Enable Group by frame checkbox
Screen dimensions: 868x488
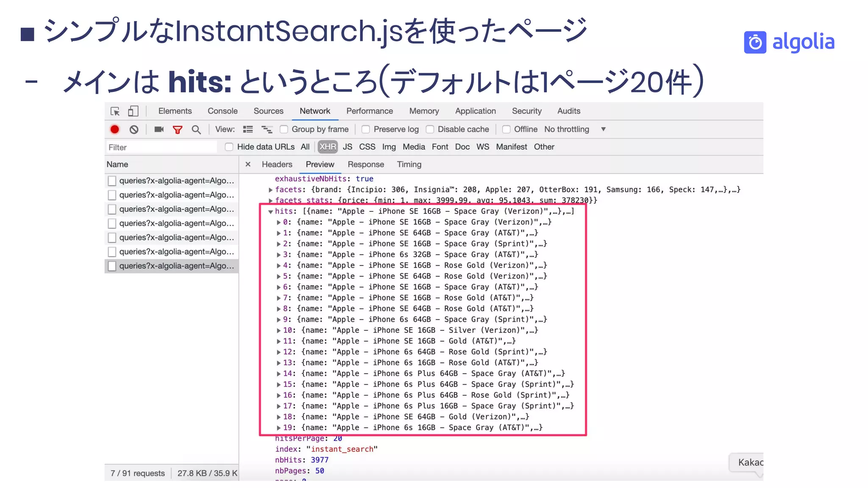284,129
